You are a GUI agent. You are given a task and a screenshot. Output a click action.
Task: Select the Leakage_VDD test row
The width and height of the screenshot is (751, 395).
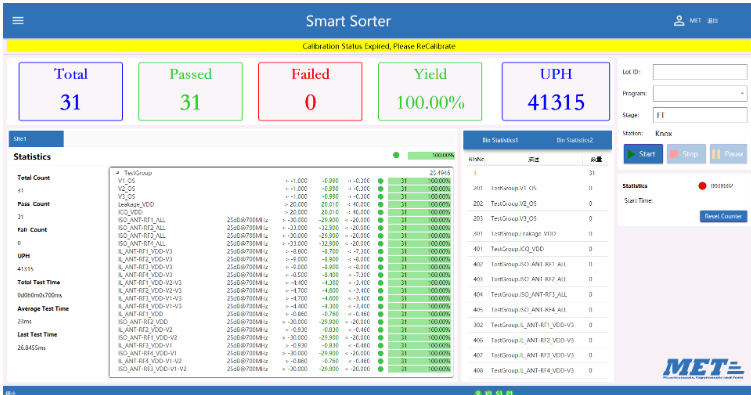pyautogui.click(x=284, y=204)
